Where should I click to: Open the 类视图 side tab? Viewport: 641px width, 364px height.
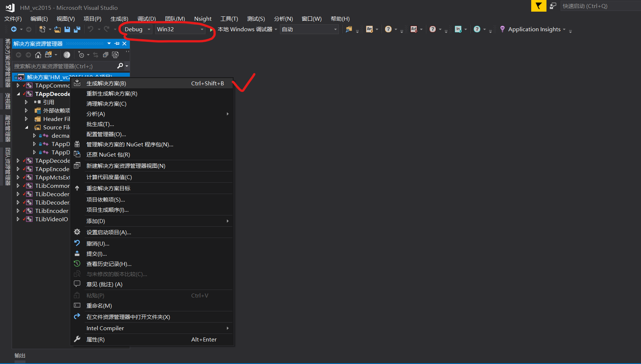click(7, 101)
